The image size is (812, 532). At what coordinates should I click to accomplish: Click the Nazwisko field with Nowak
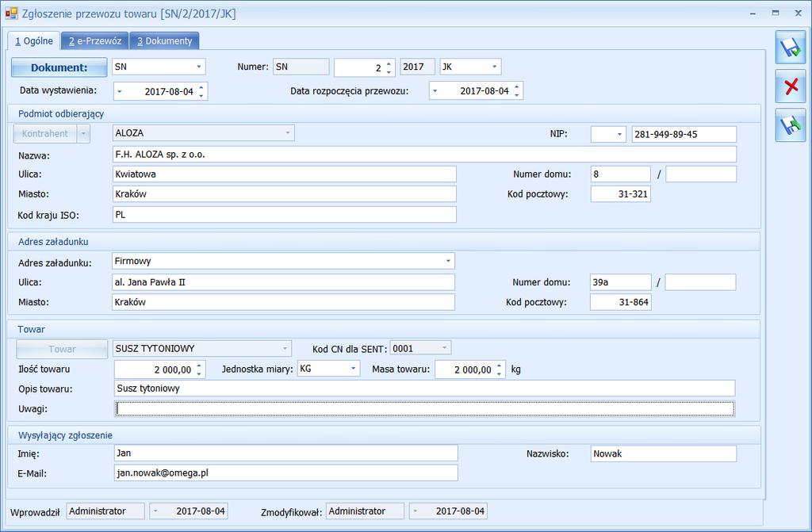(x=664, y=454)
